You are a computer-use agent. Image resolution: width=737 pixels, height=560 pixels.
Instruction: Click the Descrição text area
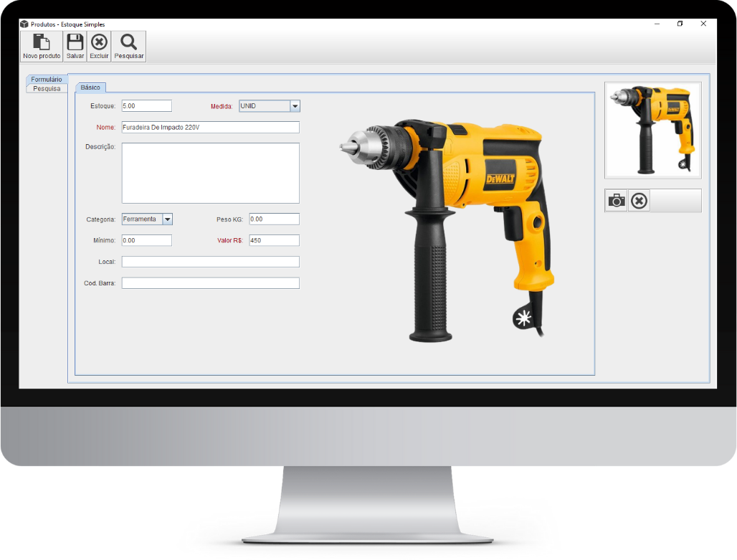tap(211, 173)
